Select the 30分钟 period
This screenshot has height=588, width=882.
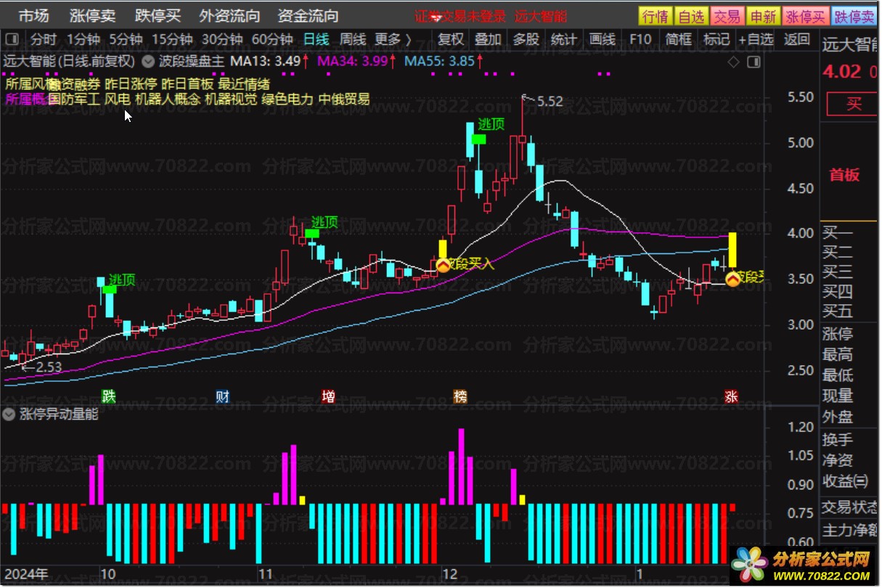(x=222, y=39)
